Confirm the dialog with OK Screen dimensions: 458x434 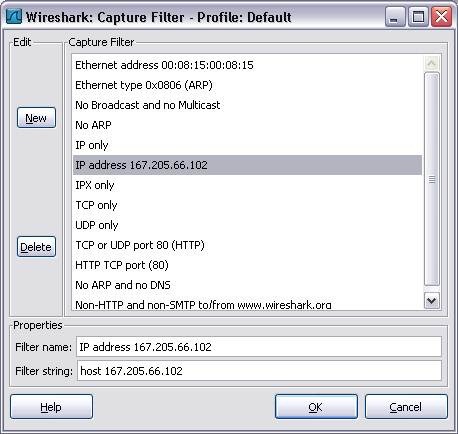(x=316, y=407)
